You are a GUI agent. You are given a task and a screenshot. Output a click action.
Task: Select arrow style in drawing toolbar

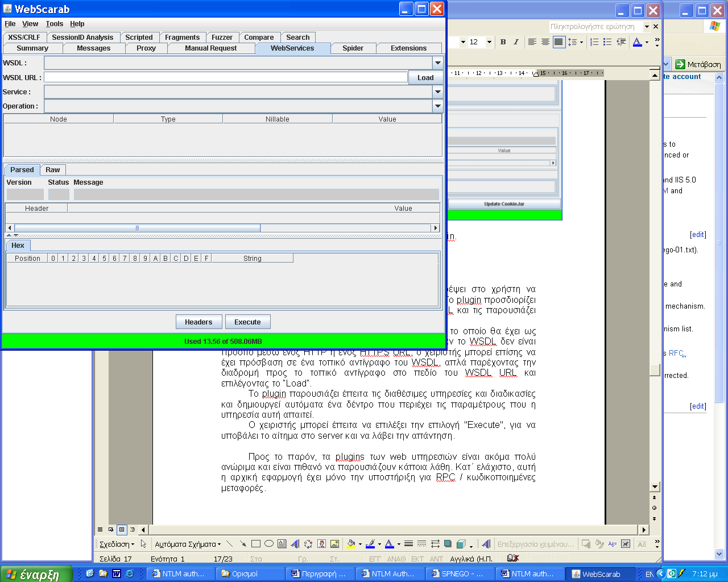click(435, 544)
